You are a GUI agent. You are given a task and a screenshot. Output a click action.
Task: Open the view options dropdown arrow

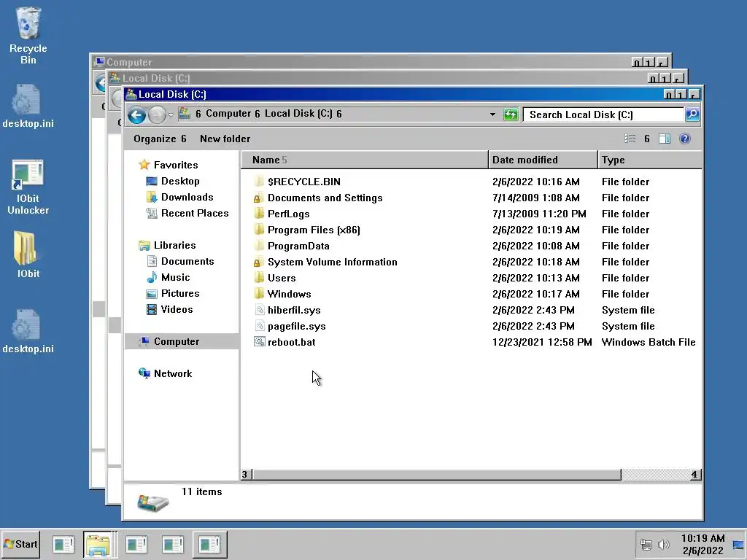[x=646, y=139]
